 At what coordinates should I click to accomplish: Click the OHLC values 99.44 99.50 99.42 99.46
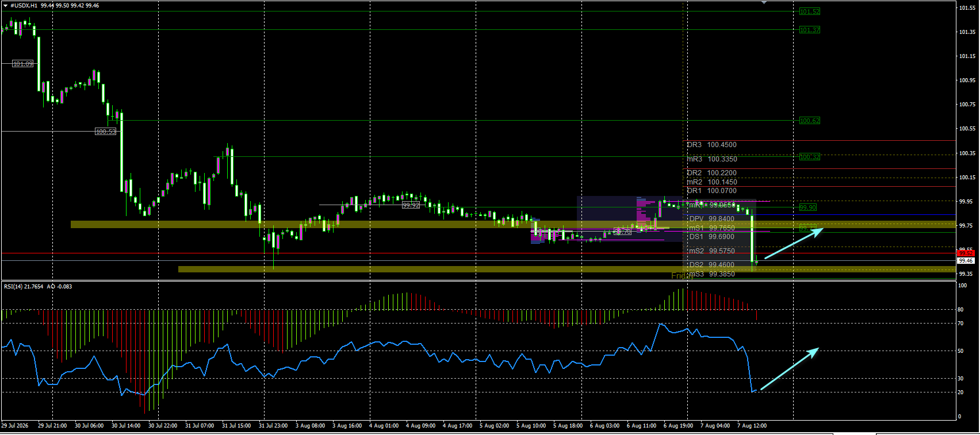[70, 6]
